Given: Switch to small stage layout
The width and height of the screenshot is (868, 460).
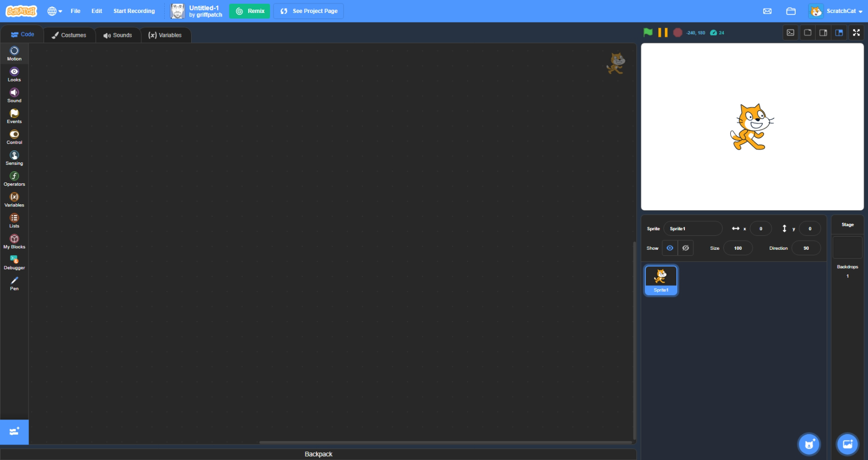Looking at the screenshot, I should (x=808, y=32).
